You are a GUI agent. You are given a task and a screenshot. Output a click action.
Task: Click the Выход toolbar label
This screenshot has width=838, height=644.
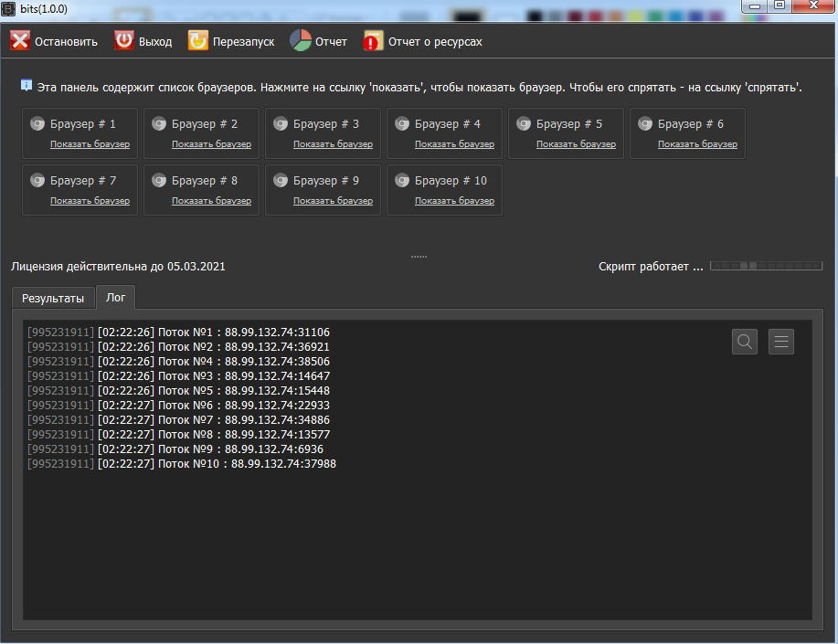point(155,42)
